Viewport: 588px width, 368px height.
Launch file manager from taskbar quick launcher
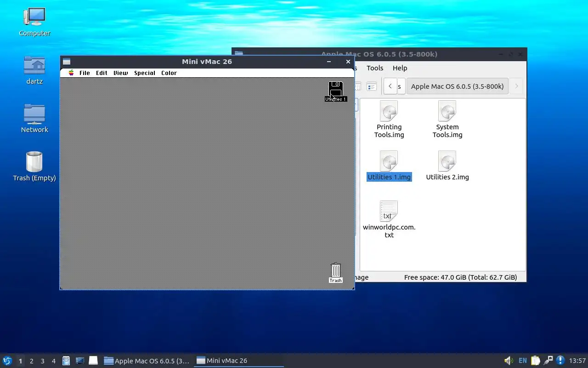[x=66, y=361]
